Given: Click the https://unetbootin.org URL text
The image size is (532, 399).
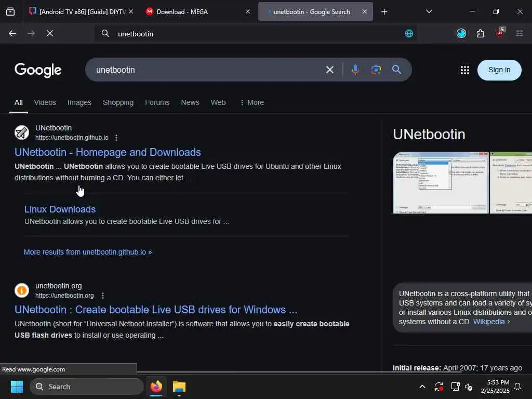Looking at the screenshot, I should coord(64,296).
